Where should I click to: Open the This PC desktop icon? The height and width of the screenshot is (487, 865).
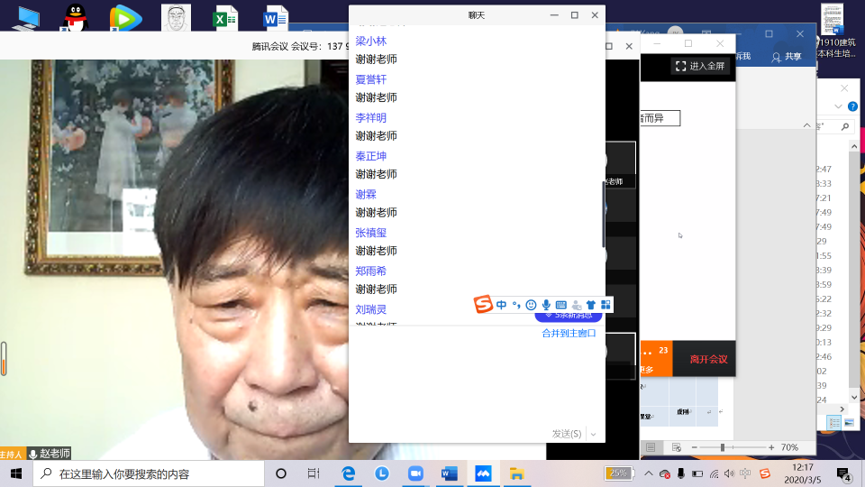click(x=25, y=18)
